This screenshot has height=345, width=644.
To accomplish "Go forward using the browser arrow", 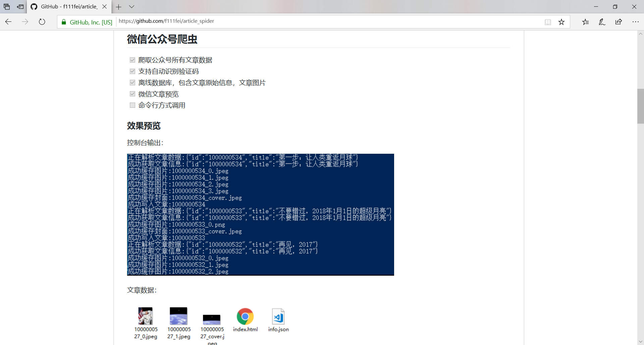I will pos(25,22).
